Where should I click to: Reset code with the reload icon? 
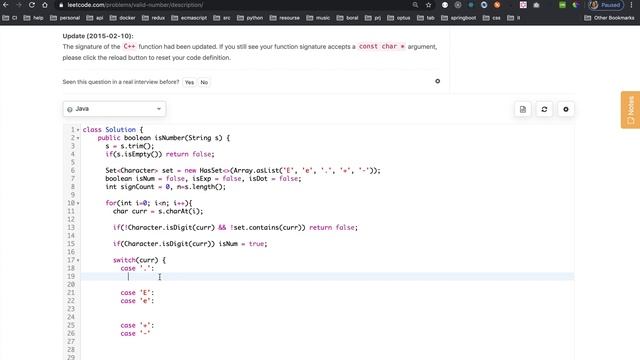544,109
